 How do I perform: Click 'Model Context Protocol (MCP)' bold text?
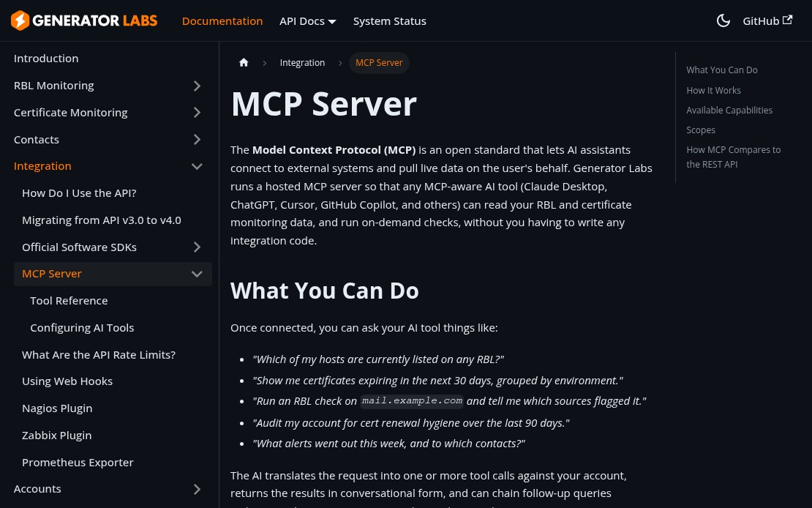point(334,150)
